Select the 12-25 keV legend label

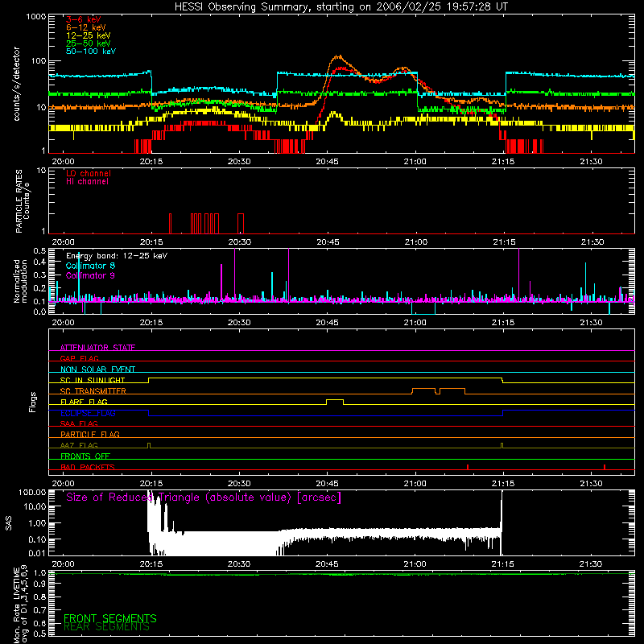89,35
